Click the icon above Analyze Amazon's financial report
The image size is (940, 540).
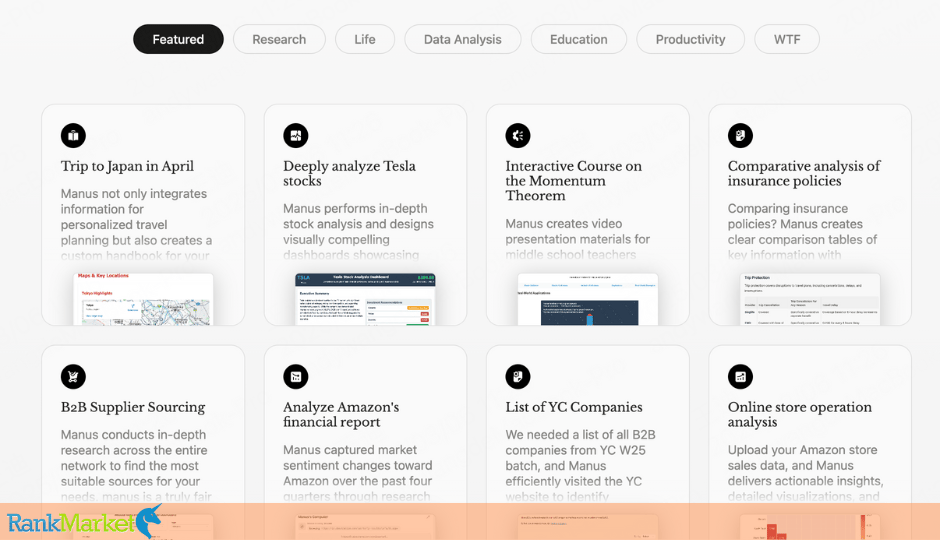tap(296, 376)
